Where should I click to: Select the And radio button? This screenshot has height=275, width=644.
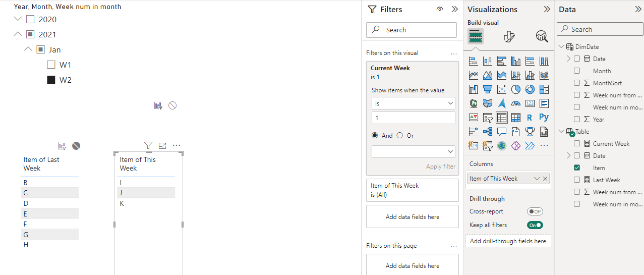[375, 135]
